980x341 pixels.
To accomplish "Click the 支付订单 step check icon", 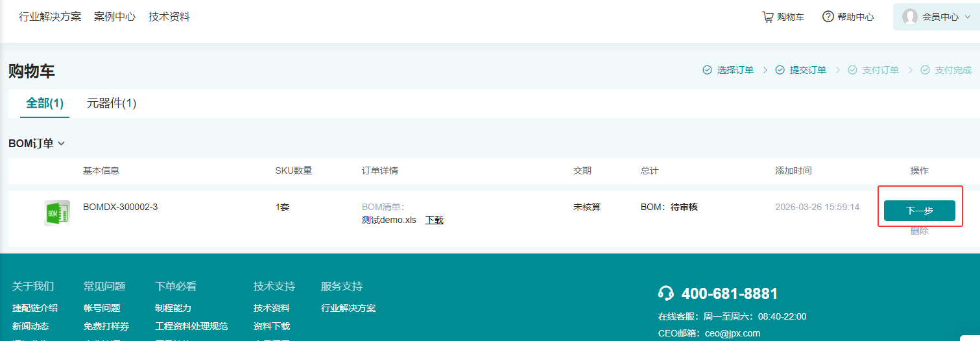I will point(852,70).
